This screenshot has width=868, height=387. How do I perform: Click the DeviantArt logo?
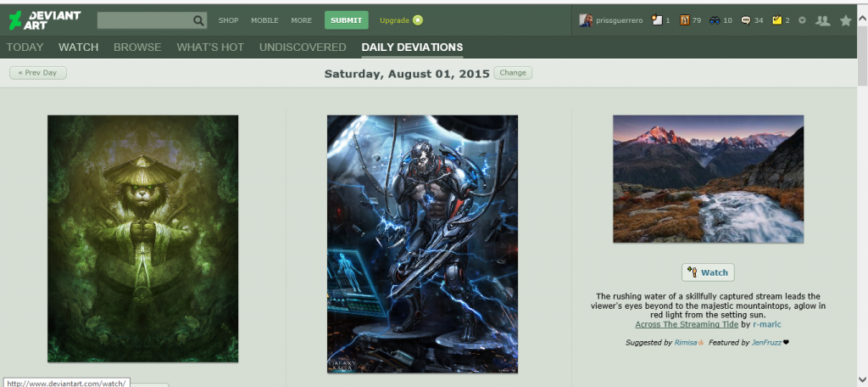point(44,20)
